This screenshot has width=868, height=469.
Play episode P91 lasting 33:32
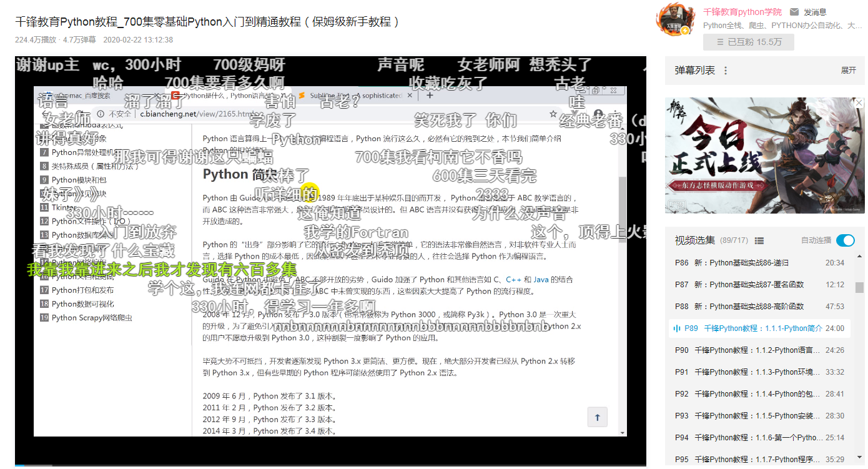point(760,372)
